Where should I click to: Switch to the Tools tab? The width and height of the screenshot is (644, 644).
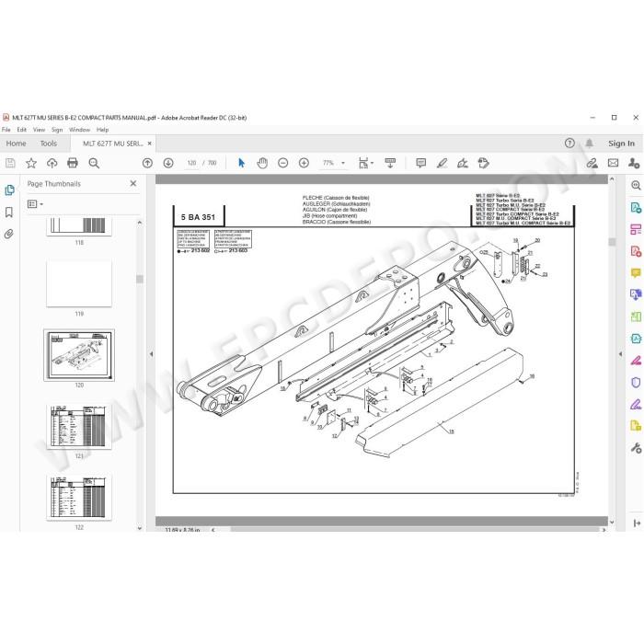point(49,144)
